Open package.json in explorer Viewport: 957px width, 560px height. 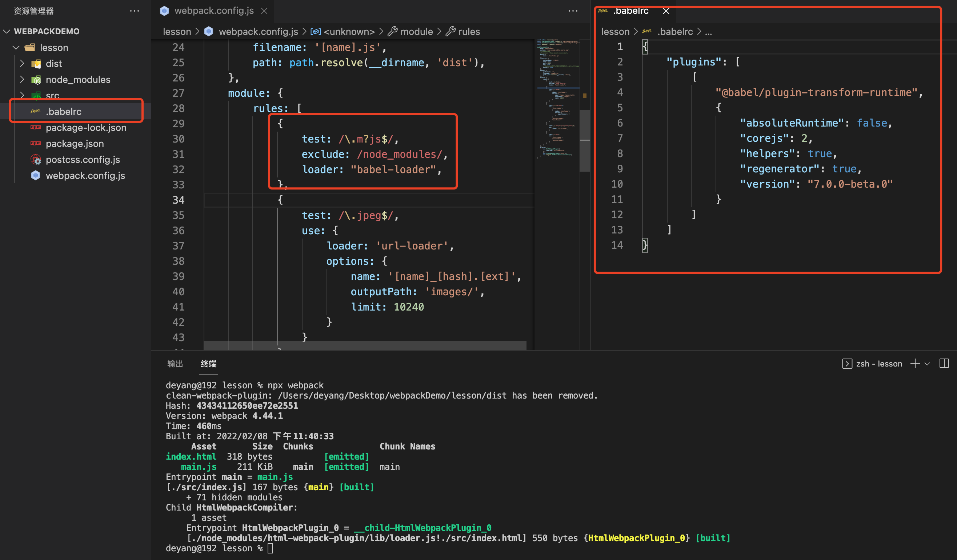pyautogui.click(x=75, y=144)
